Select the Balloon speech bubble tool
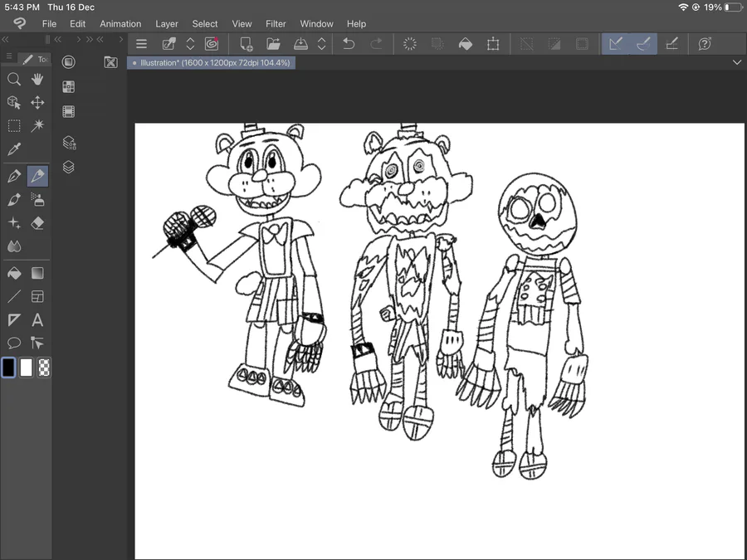This screenshot has height=560, width=747. [x=14, y=343]
